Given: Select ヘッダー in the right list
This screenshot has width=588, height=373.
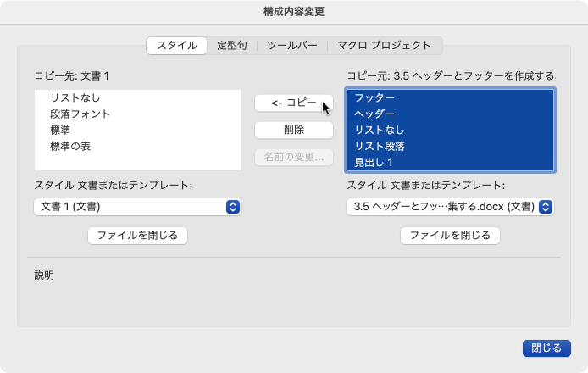Looking at the screenshot, I should click(374, 114).
